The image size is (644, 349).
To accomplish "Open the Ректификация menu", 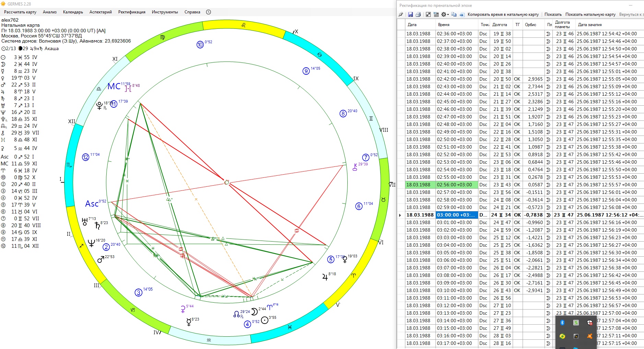I will 132,12.
